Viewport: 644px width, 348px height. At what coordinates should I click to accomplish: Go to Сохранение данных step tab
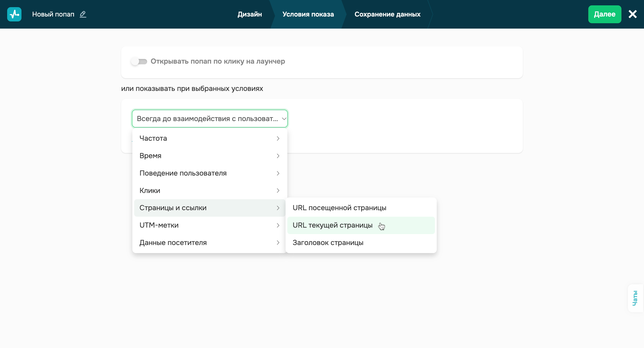pos(387,14)
